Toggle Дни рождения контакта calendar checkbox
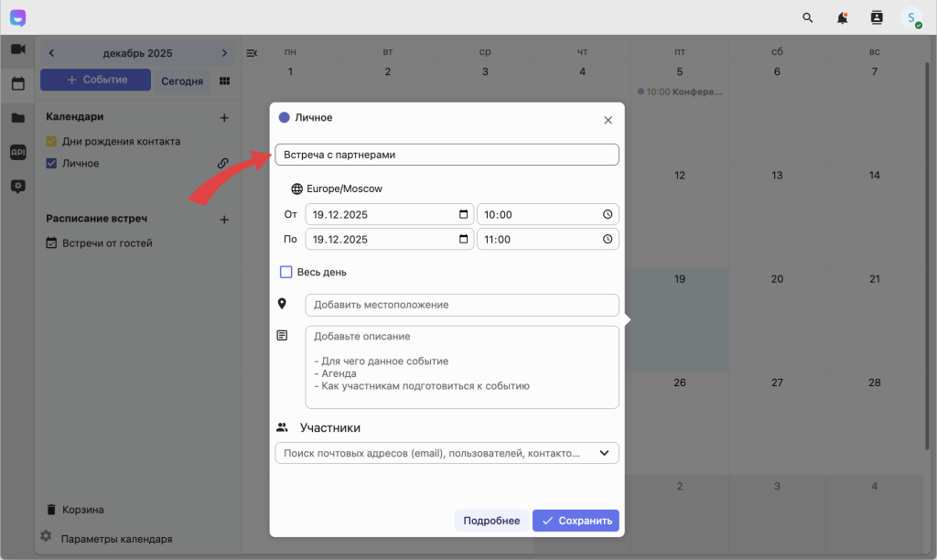 point(52,142)
